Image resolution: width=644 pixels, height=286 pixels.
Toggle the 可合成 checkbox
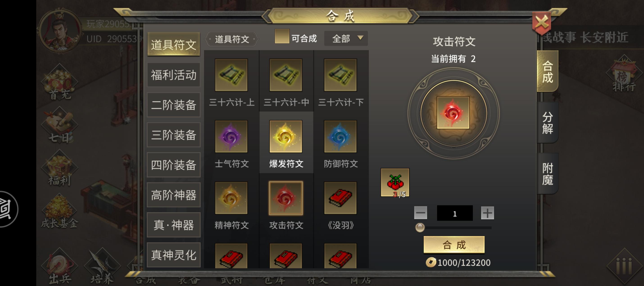[282, 36]
